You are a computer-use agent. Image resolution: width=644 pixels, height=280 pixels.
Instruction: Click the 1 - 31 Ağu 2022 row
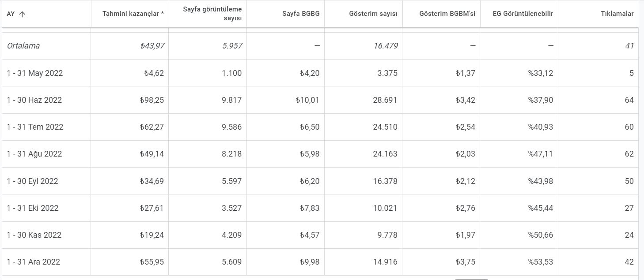[x=320, y=154]
